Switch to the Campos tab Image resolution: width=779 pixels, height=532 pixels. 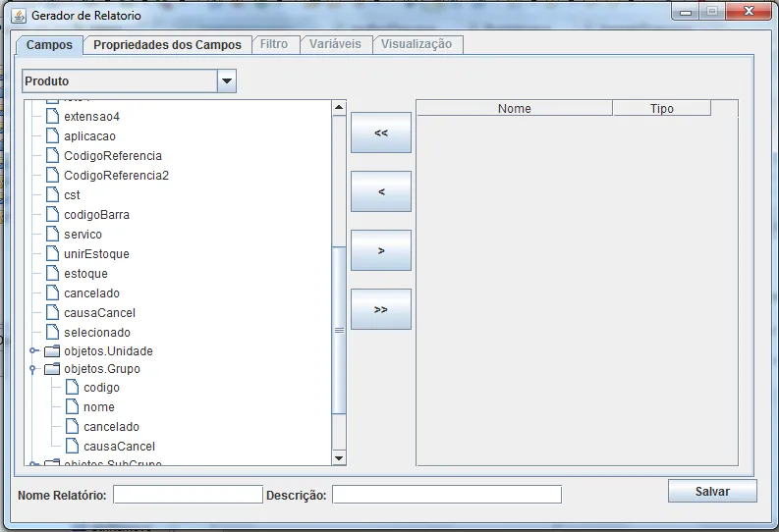(49, 45)
